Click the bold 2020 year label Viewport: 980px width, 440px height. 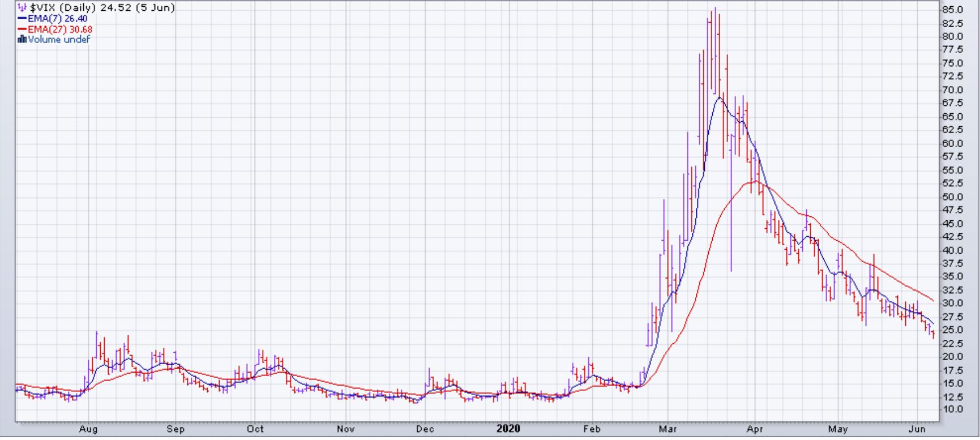click(x=508, y=429)
